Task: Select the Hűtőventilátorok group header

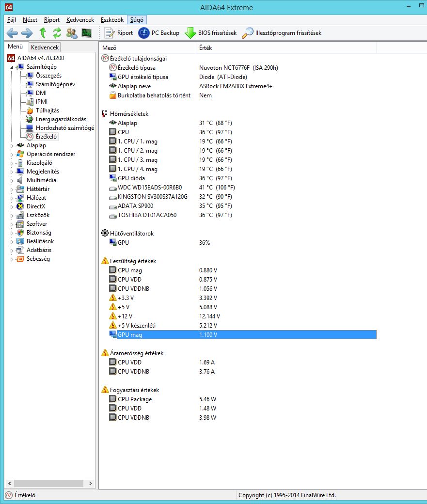Action: [131, 234]
